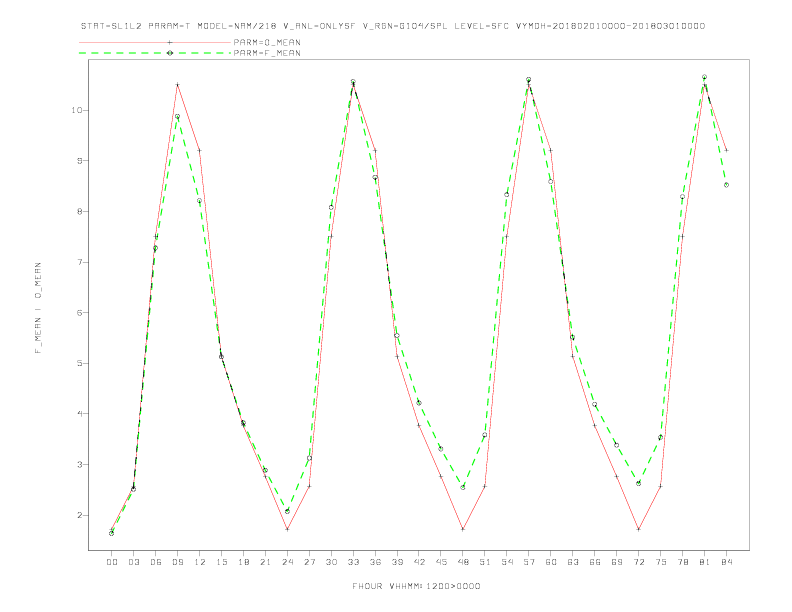Click the x-axis tick label 45
Image resolution: width=792 pixels, height=612 pixels.
pos(441,562)
